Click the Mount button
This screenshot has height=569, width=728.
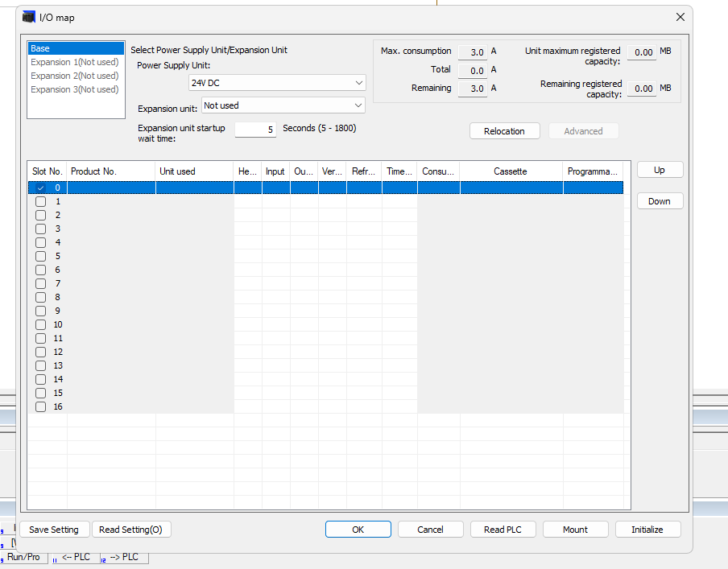[x=575, y=530]
